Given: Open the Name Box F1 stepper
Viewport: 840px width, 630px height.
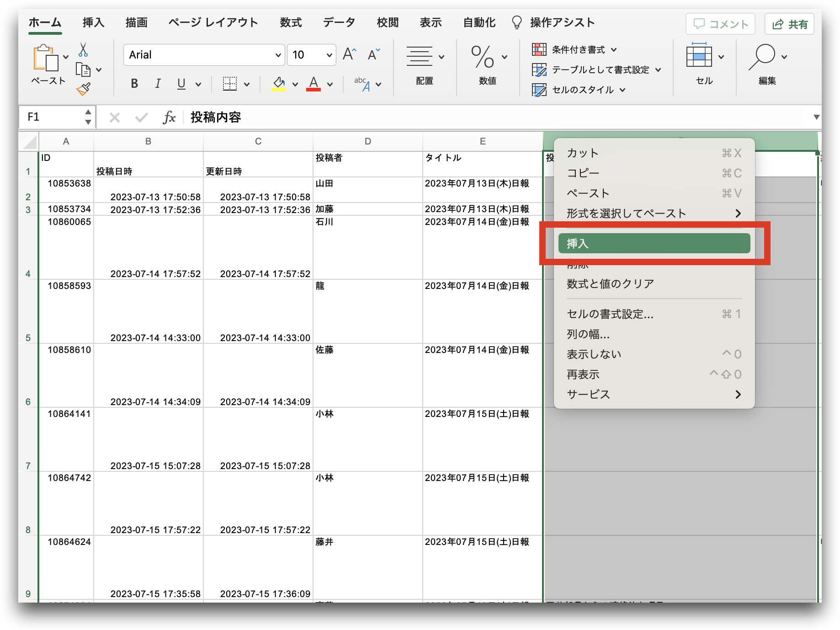Looking at the screenshot, I should [88, 117].
